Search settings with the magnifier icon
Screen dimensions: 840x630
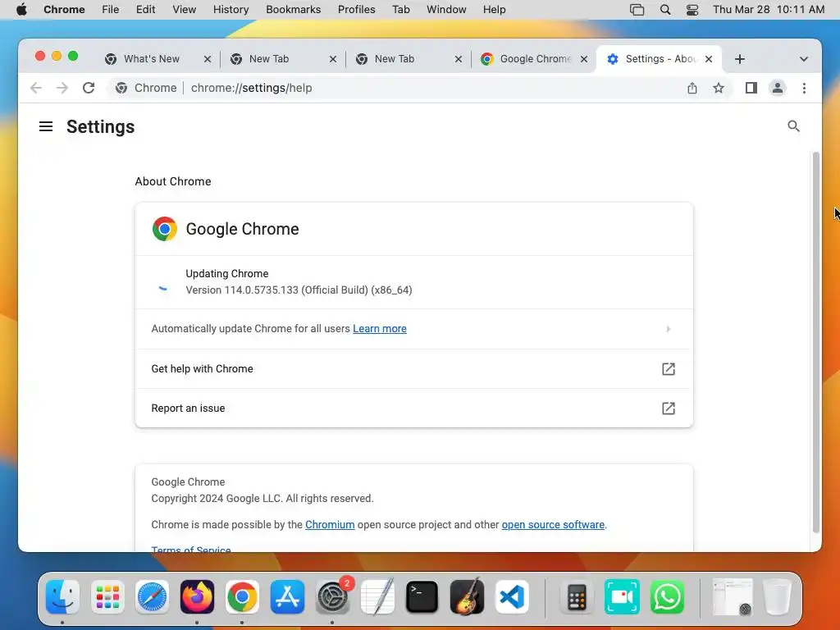pos(793,126)
